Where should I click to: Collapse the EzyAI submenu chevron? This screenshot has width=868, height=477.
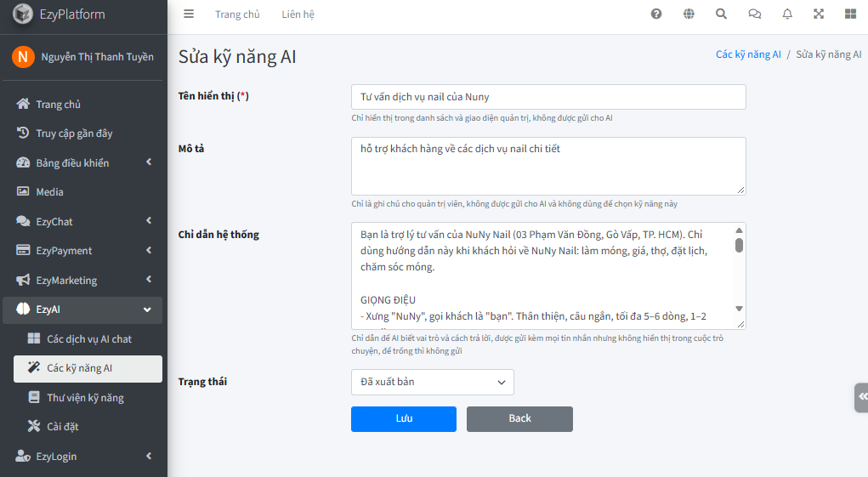coord(147,309)
